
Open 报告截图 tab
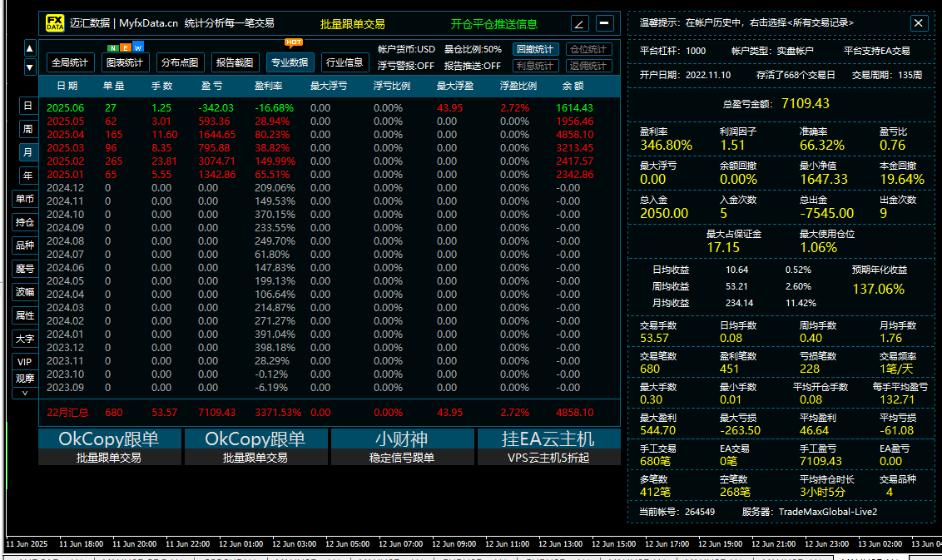(235, 62)
